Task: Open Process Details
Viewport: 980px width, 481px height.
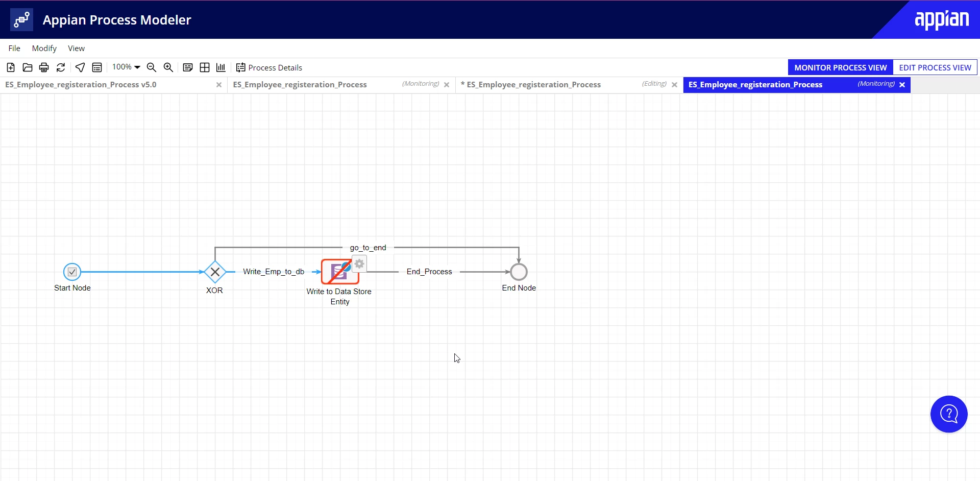Action: 269,67
